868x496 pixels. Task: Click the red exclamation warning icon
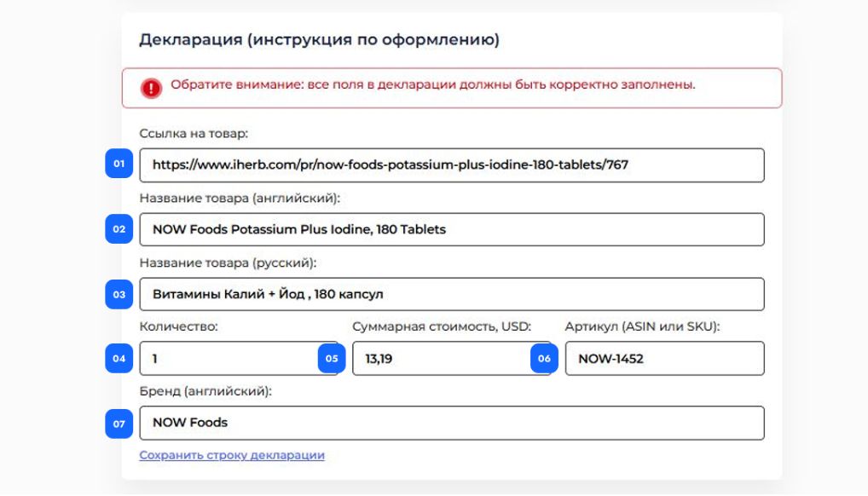coord(151,88)
